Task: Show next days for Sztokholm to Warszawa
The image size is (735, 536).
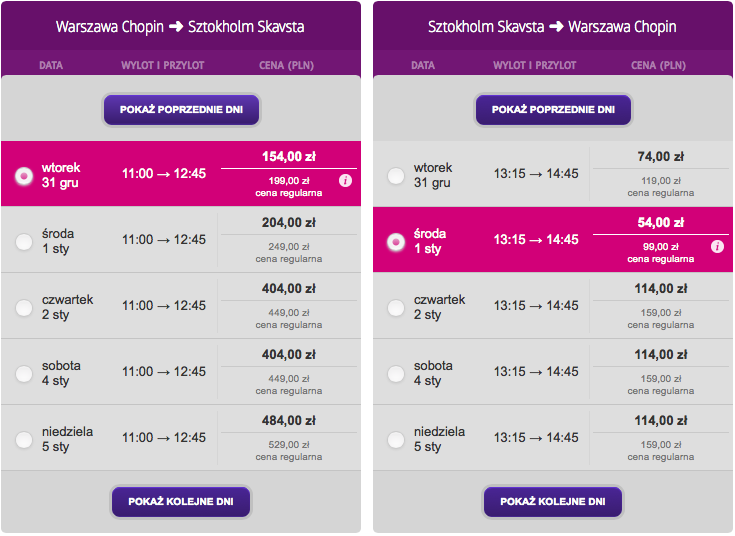Action: point(553,502)
